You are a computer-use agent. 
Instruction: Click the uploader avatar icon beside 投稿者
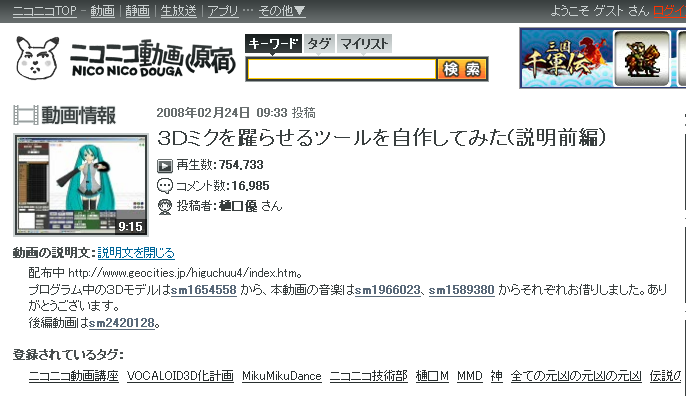click(165, 206)
